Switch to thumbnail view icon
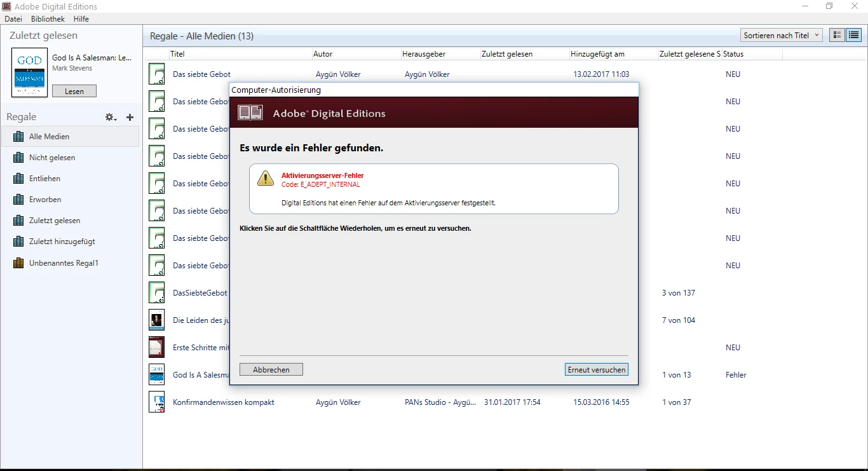The image size is (868, 471). pos(837,36)
